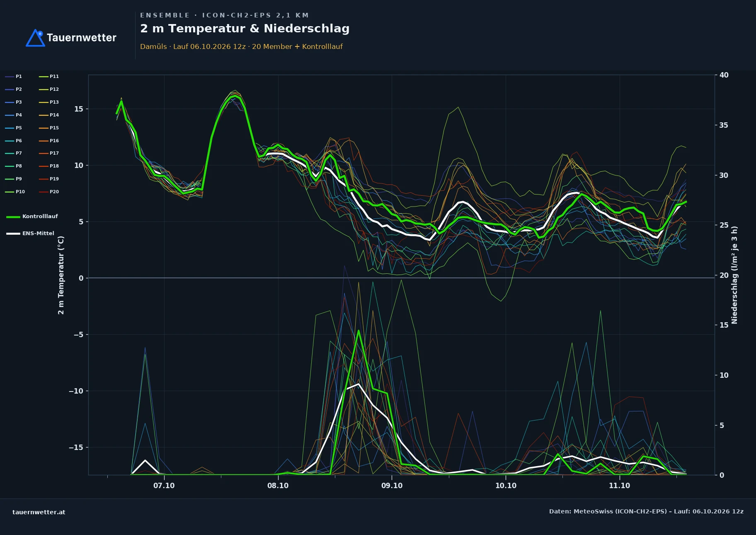756x535 pixels.
Task: Click the Tauernwetter mountain logo icon
Action: (x=35, y=38)
